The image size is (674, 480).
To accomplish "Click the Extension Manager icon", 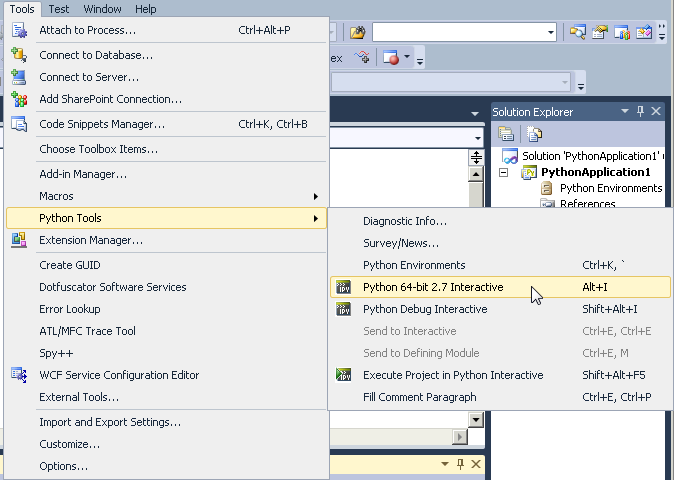I will [19, 240].
